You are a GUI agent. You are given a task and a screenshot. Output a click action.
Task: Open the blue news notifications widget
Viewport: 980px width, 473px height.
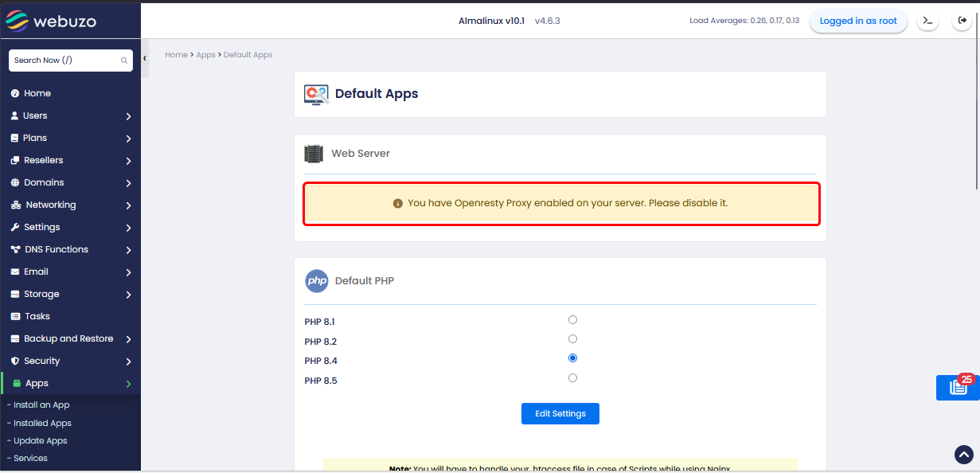957,387
